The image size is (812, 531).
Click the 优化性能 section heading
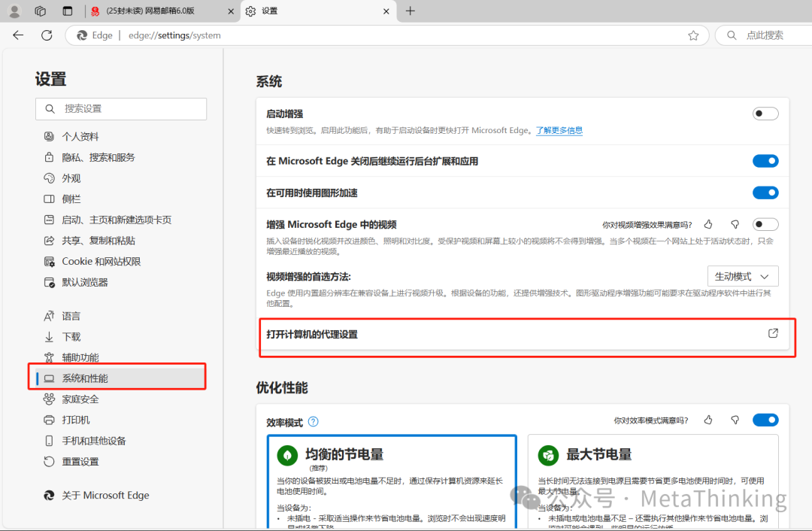click(x=282, y=387)
